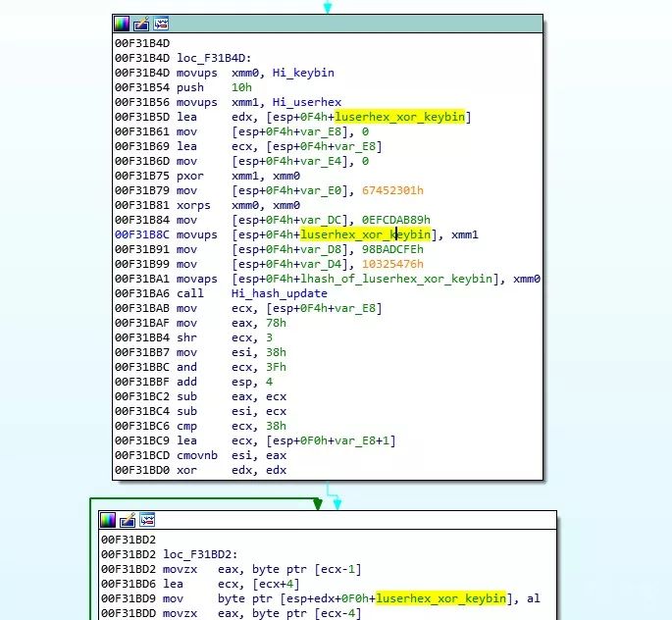Click var_E8+1 in lea at 00F31BC9
Viewport: 672px width, 620px height.
(x=362, y=440)
